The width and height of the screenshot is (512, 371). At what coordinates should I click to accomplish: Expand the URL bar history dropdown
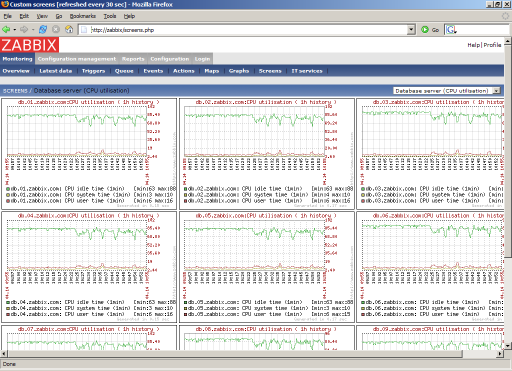pos(411,30)
